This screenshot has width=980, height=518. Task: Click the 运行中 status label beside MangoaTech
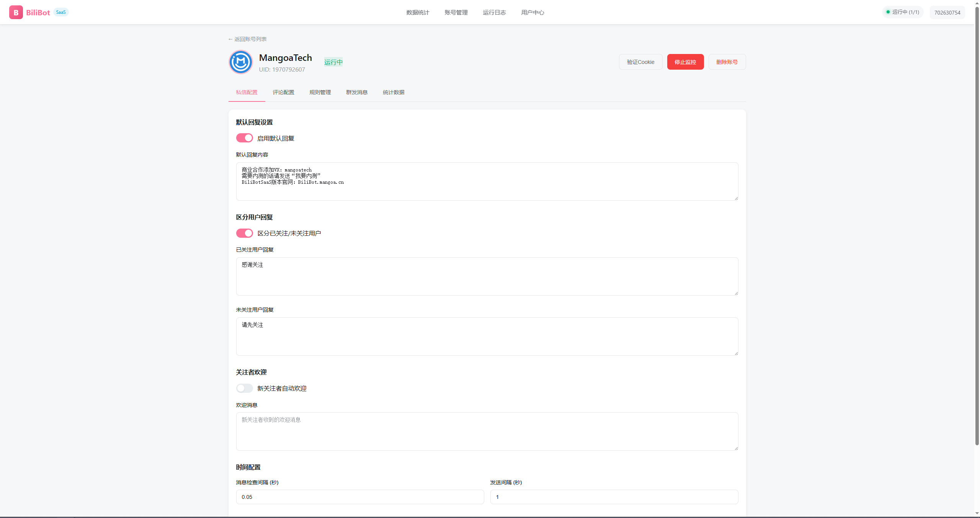[333, 62]
